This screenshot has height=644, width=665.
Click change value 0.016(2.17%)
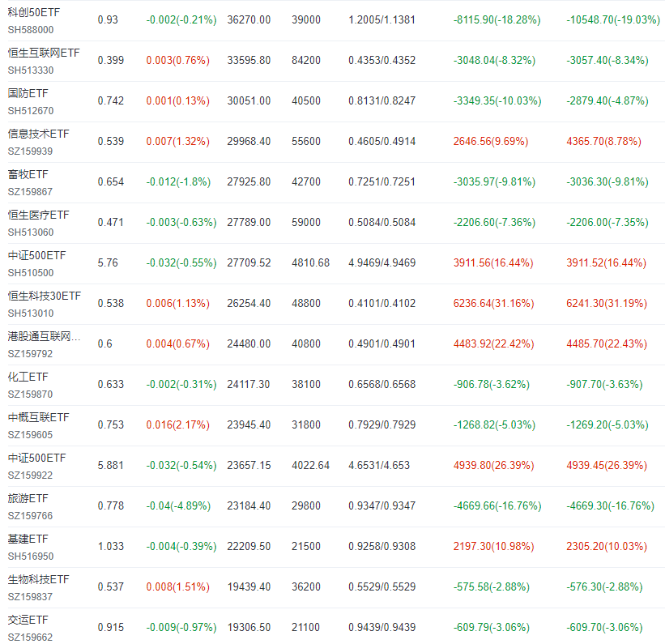177,425
